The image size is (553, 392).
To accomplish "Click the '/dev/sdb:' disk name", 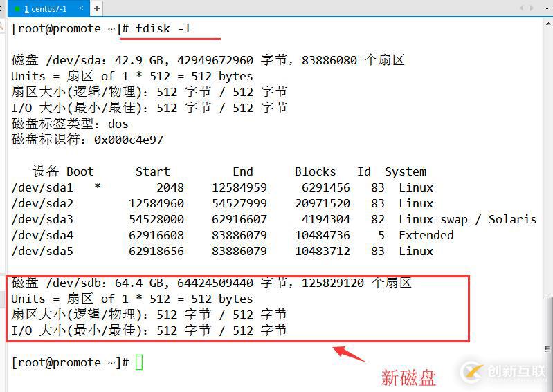I will click(x=76, y=283).
